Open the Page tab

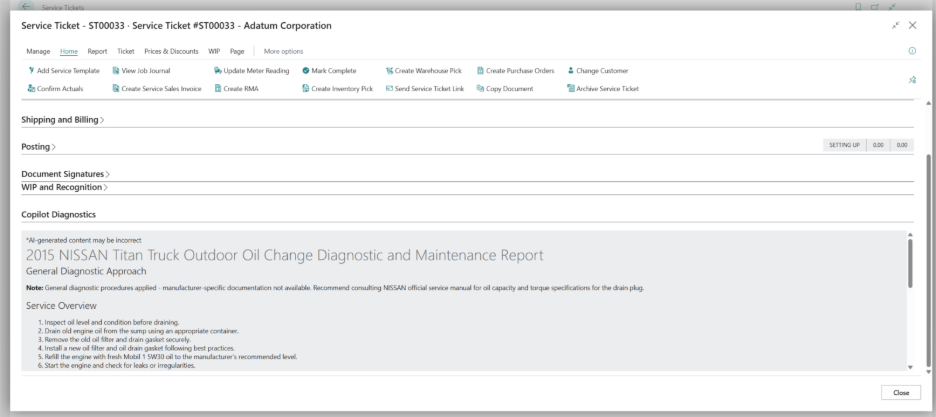(x=237, y=51)
